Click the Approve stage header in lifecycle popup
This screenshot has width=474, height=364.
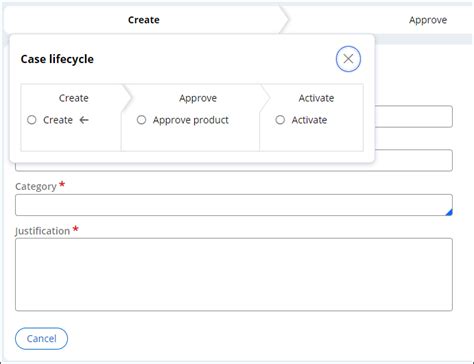click(x=198, y=98)
